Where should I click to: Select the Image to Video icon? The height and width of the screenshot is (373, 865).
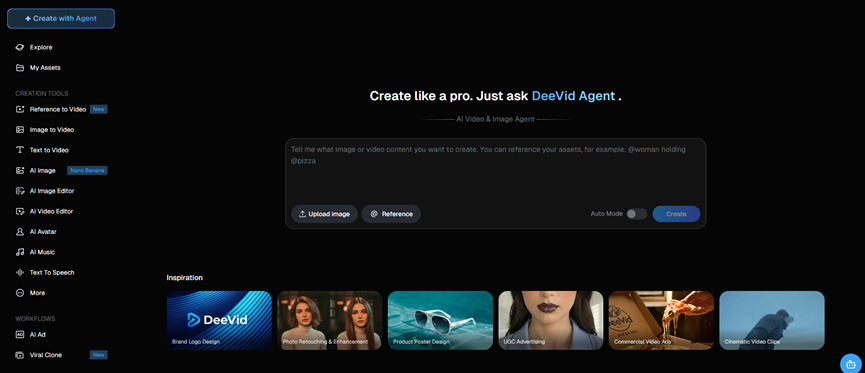[20, 130]
